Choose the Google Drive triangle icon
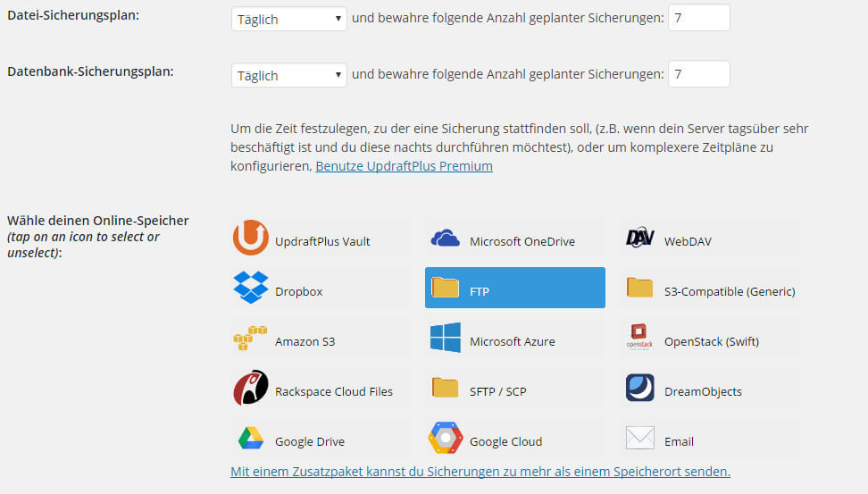 251,438
